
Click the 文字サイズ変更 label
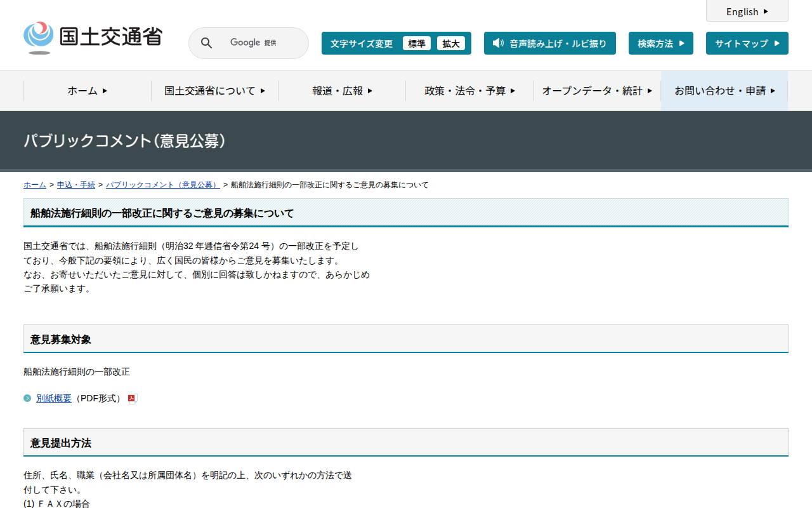(362, 44)
